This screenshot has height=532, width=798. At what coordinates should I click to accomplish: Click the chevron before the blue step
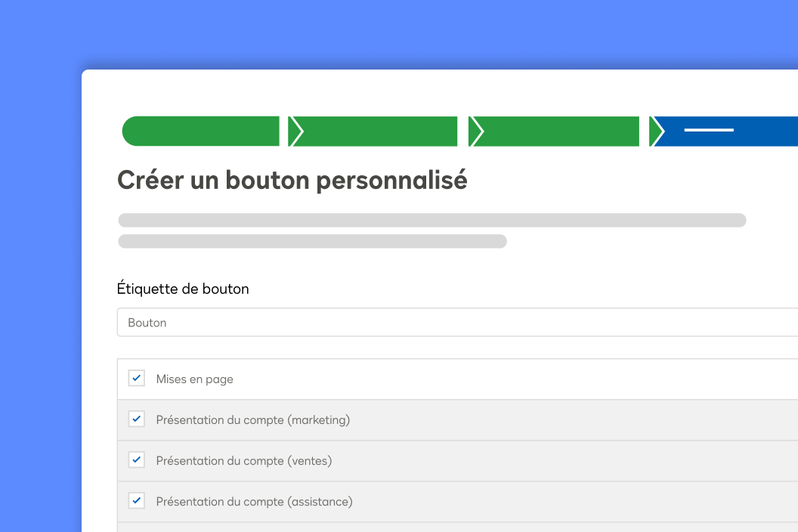pos(657,131)
